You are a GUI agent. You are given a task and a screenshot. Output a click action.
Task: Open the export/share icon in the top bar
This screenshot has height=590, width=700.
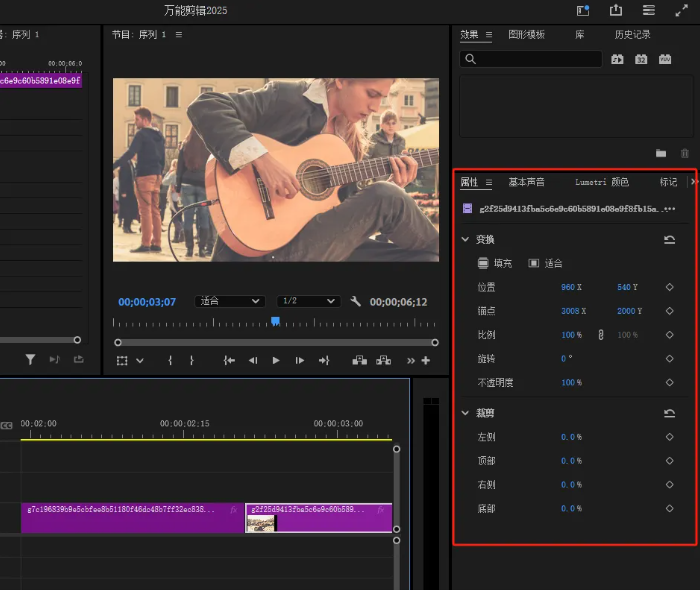point(616,10)
